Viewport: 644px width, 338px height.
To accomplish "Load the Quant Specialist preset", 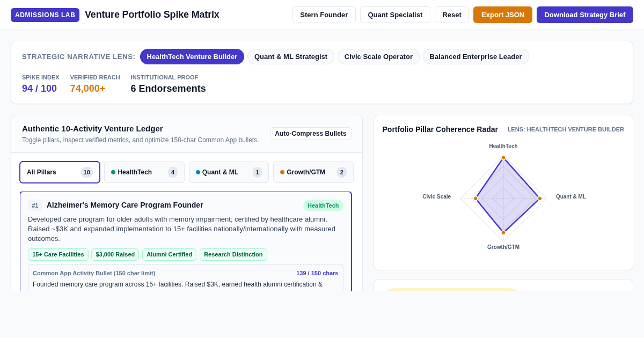I will (x=395, y=15).
